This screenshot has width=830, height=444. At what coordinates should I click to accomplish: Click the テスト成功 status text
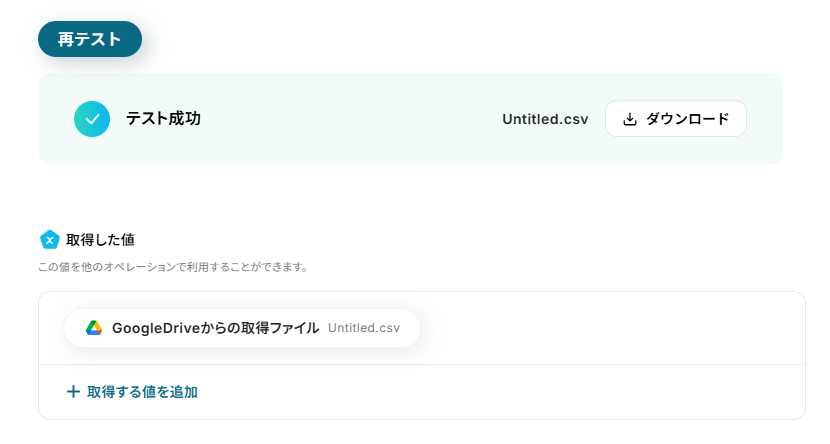point(164,119)
